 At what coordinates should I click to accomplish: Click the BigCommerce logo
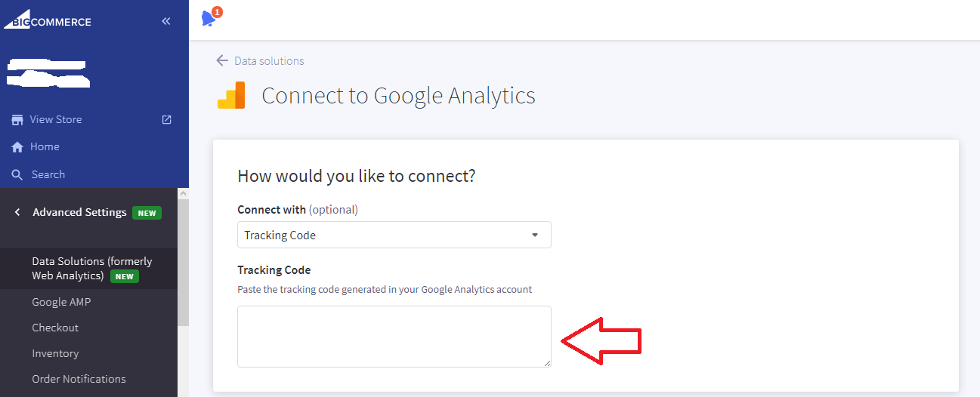click(x=47, y=20)
